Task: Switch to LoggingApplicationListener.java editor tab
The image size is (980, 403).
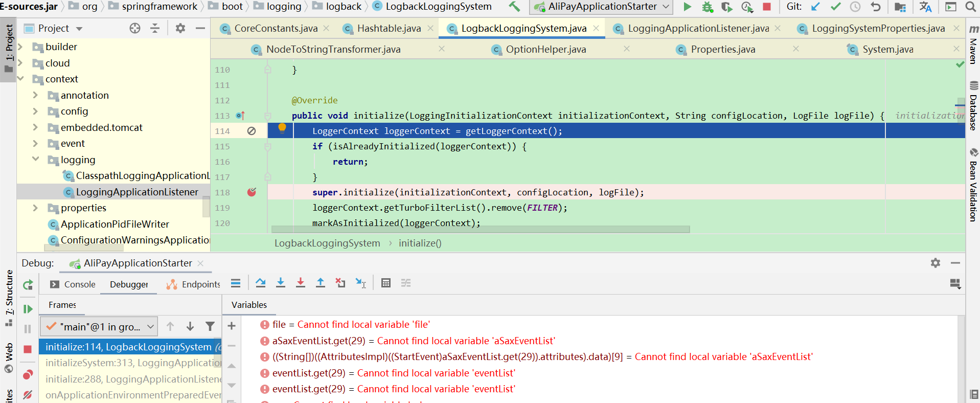Action: [x=698, y=29]
